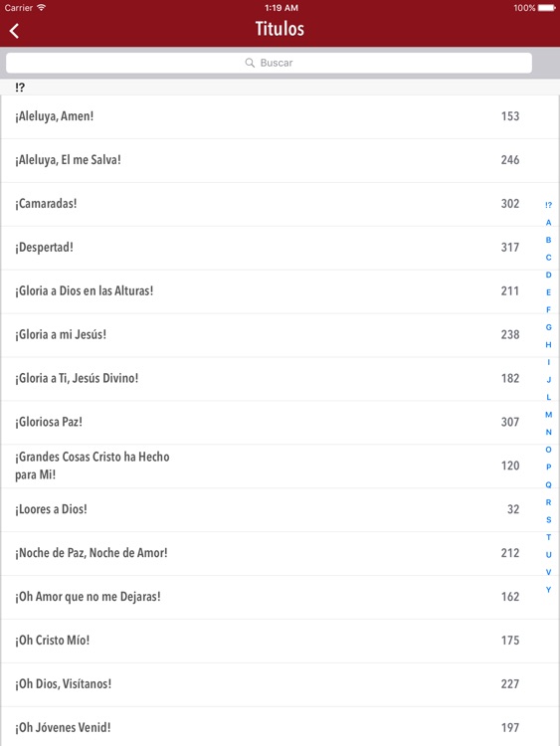
Task: Open ¡Gloria a mi Jesús! entry
Action: [x=280, y=335]
